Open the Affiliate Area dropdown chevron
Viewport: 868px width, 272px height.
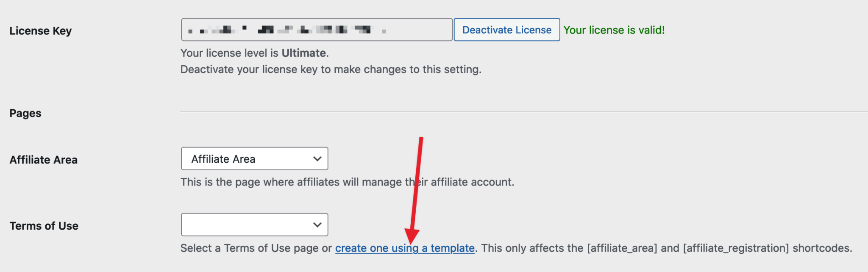point(317,158)
